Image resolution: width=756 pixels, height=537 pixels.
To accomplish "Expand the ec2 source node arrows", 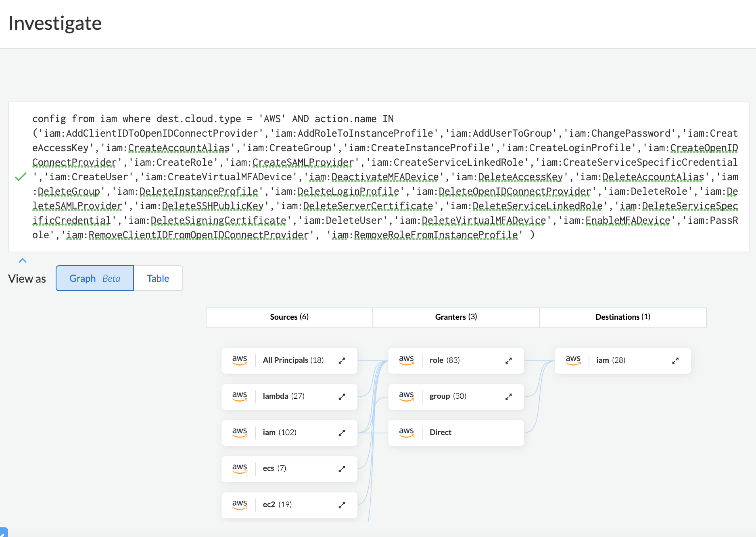I will pyautogui.click(x=342, y=505).
